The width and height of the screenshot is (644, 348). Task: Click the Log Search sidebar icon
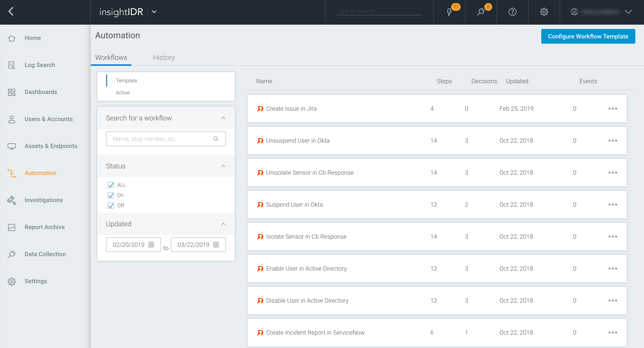point(12,65)
